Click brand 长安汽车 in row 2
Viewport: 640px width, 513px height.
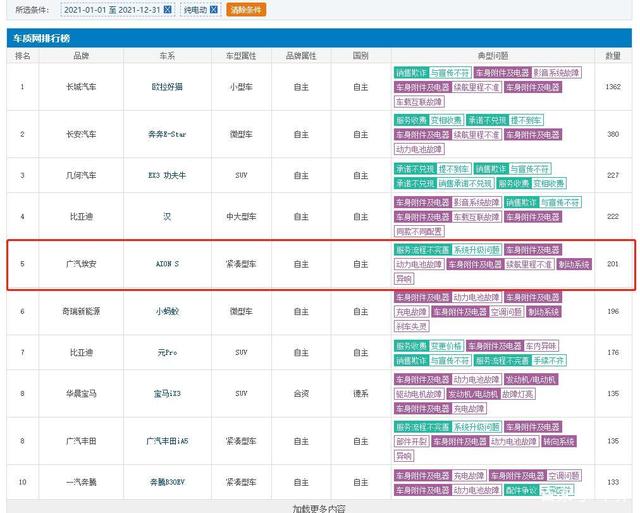(x=81, y=134)
